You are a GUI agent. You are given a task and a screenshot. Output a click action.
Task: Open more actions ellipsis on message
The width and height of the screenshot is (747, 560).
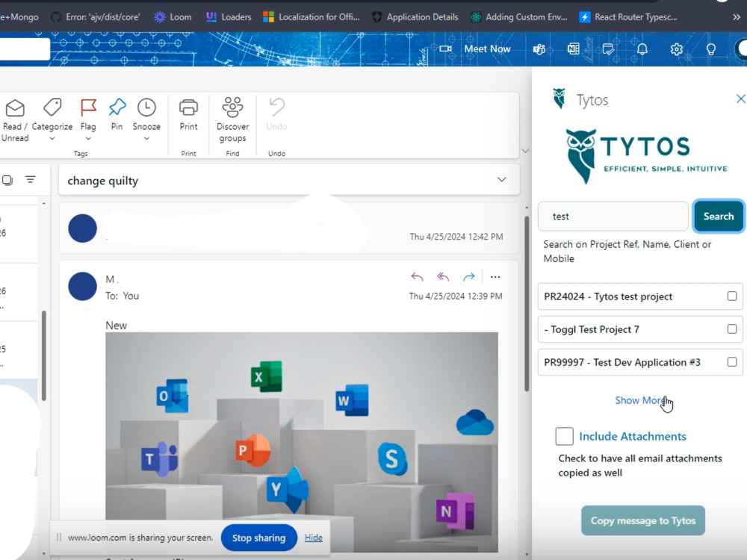point(495,277)
